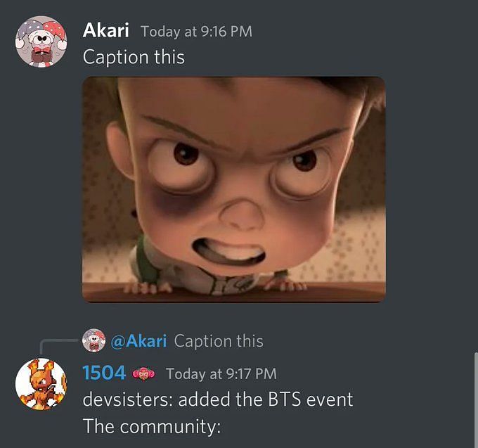Click the blue 1504 username
This screenshot has height=448, width=478.
click(x=104, y=373)
